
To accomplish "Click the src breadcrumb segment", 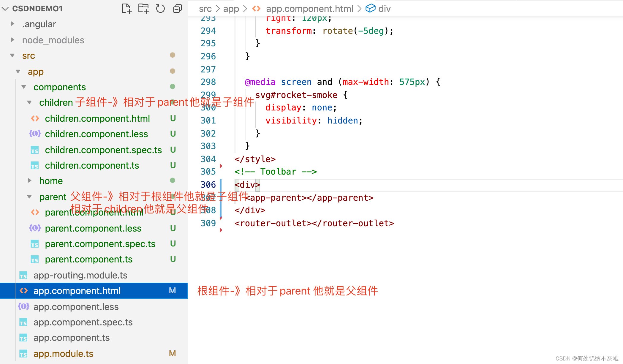I will coord(205,9).
